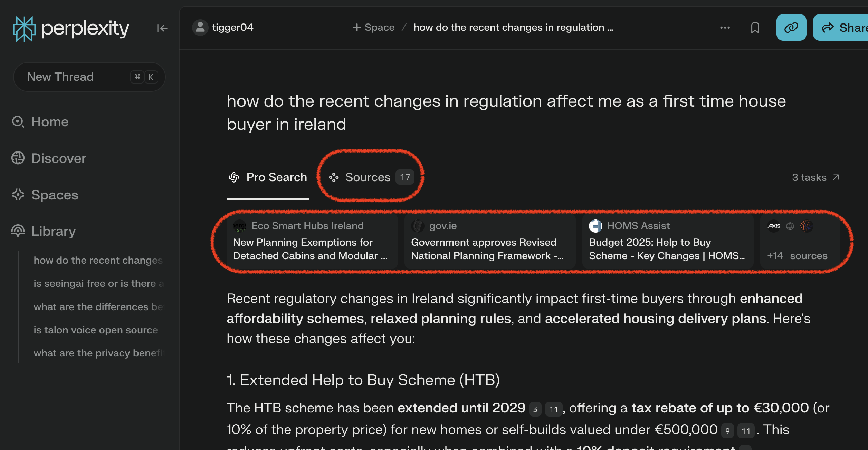The height and width of the screenshot is (450, 868).
Task: Switch to the Sources tab
Action: 367,177
